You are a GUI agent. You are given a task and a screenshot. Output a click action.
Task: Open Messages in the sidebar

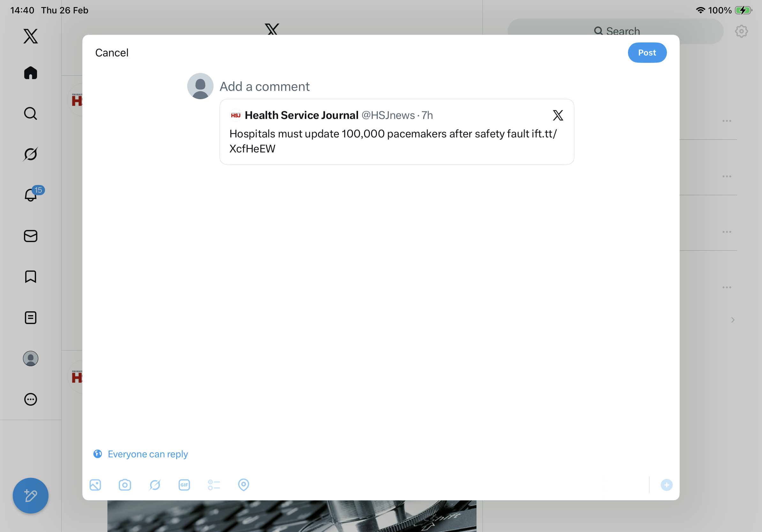(x=31, y=236)
